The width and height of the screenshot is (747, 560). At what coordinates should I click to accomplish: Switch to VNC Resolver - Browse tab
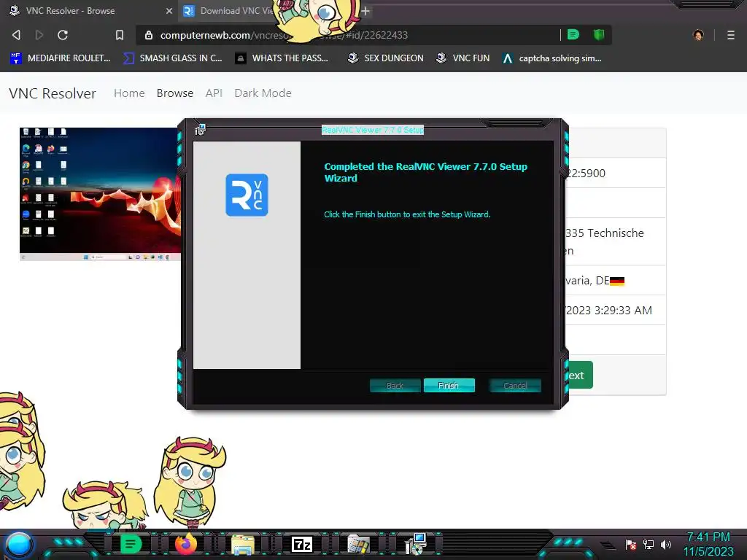[x=89, y=11]
